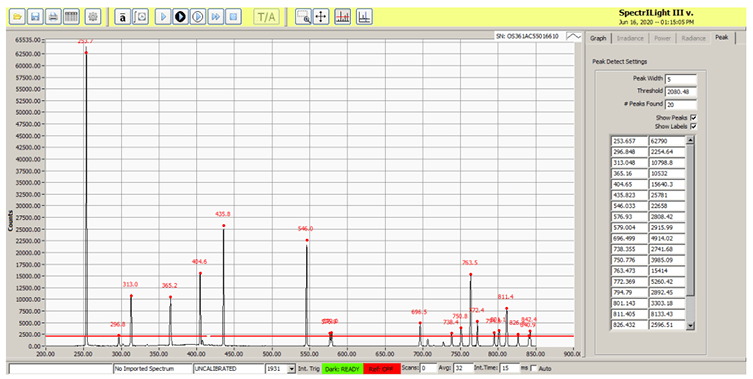Click the peak list scrollbar down arrow
The image size is (753, 379).
click(x=691, y=326)
